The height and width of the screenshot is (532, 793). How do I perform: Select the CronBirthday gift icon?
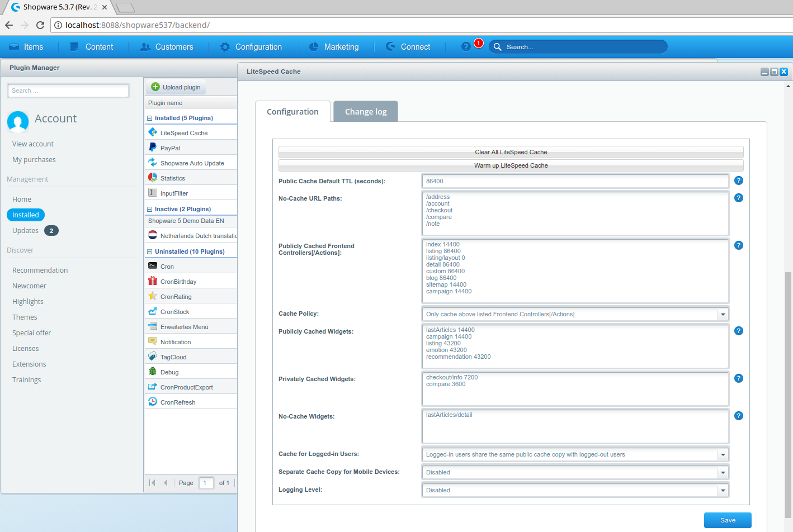tap(153, 281)
